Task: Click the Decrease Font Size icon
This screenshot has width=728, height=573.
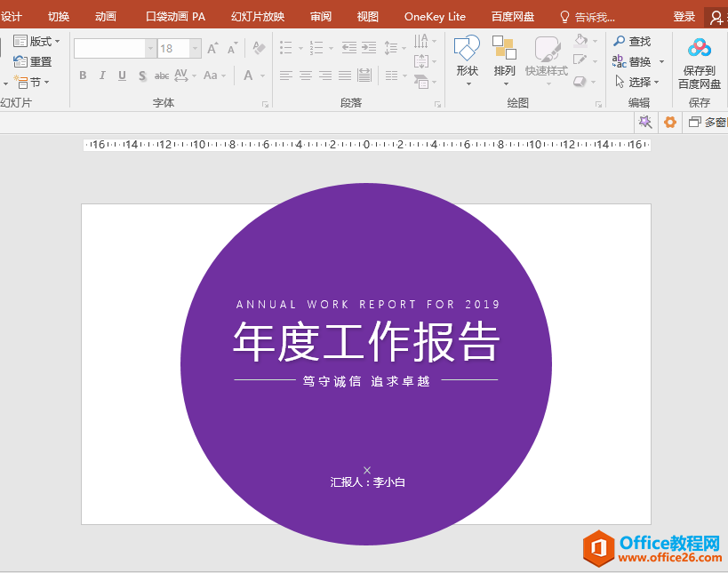Action: coord(232,48)
